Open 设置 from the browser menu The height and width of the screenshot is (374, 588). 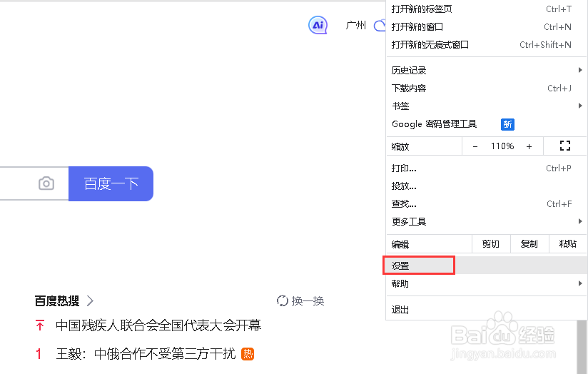[487, 266]
